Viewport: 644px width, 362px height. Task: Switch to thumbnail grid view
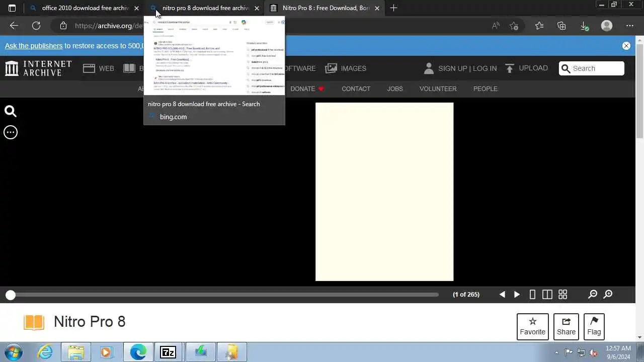(562, 295)
